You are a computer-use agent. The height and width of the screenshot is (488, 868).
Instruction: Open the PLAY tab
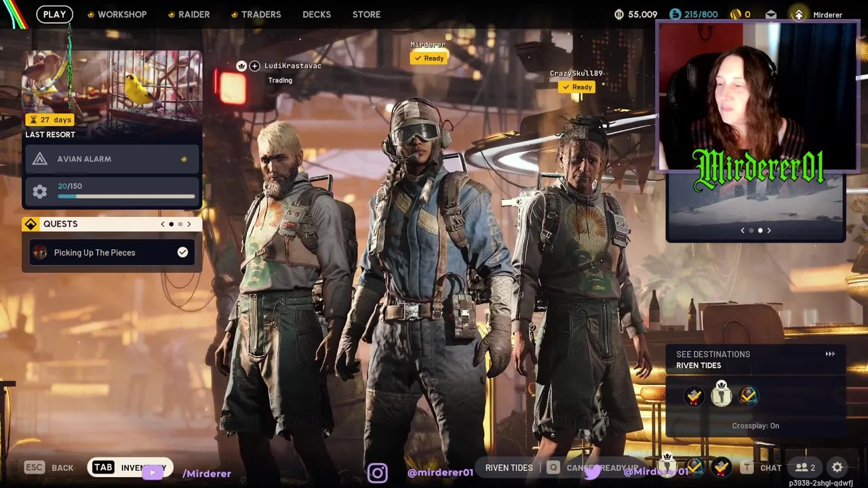click(55, 14)
